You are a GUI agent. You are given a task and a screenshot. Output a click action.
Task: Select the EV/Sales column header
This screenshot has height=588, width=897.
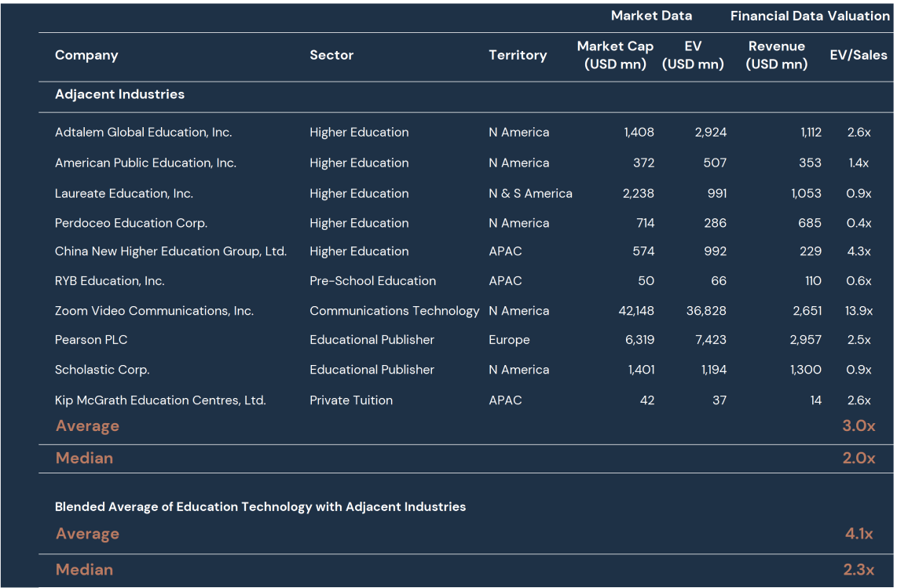[858, 55]
